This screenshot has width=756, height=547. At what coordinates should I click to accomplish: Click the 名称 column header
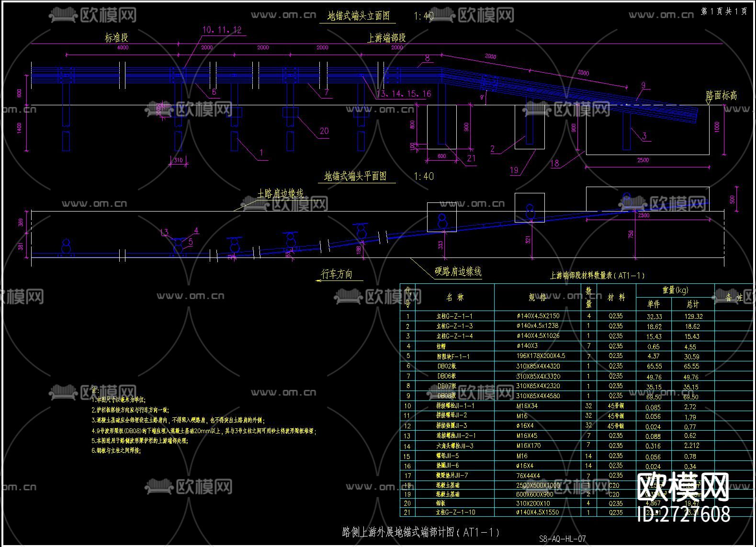(x=455, y=297)
